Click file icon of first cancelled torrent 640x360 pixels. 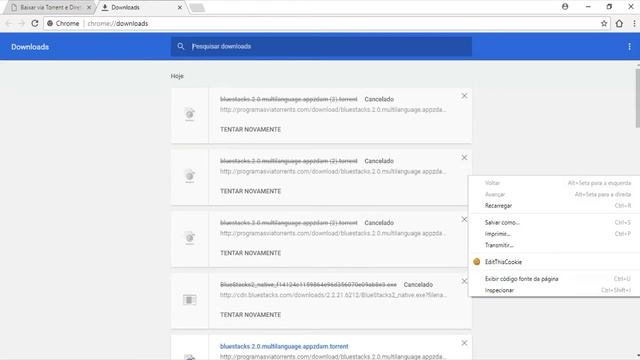(x=189, y=114)
